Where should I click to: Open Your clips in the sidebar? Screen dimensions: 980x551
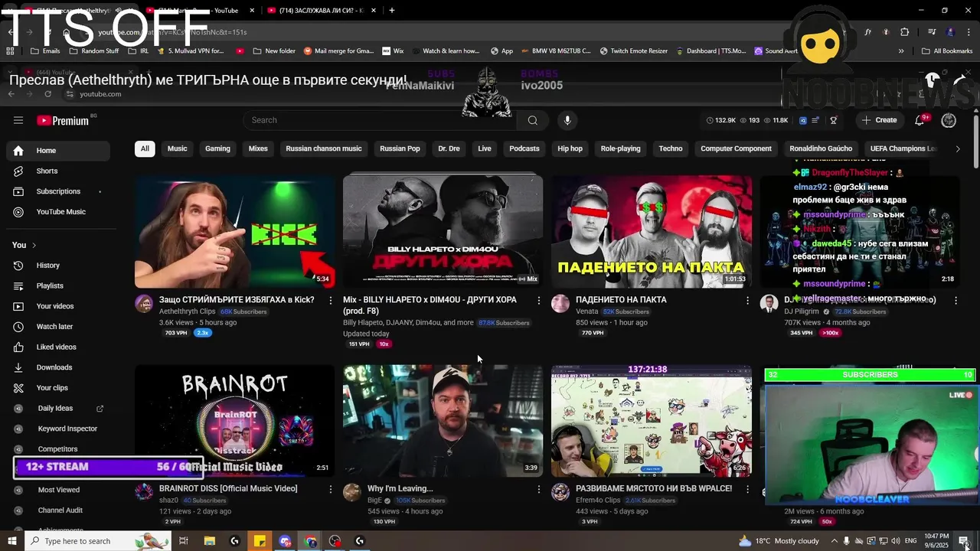pos(57,388)
